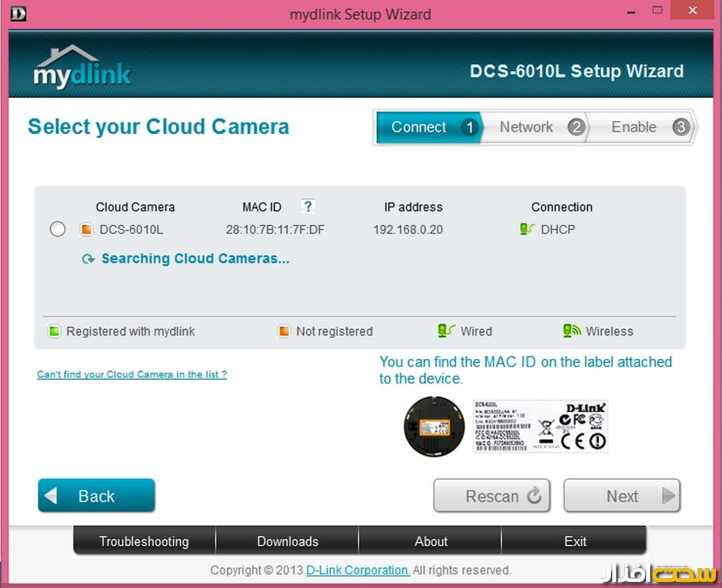Open the "Can't find your Cloud Camera" link
This screenshot has width=722, height=588.
tap(132, 374)
